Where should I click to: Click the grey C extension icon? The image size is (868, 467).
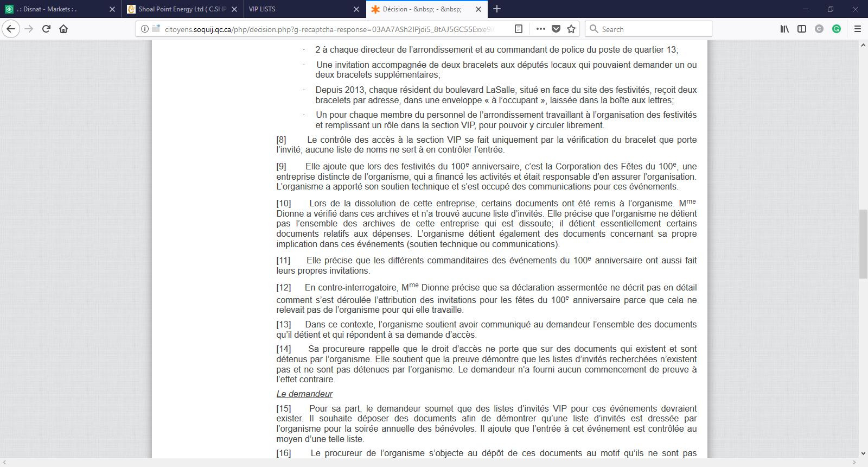[819, 29]
